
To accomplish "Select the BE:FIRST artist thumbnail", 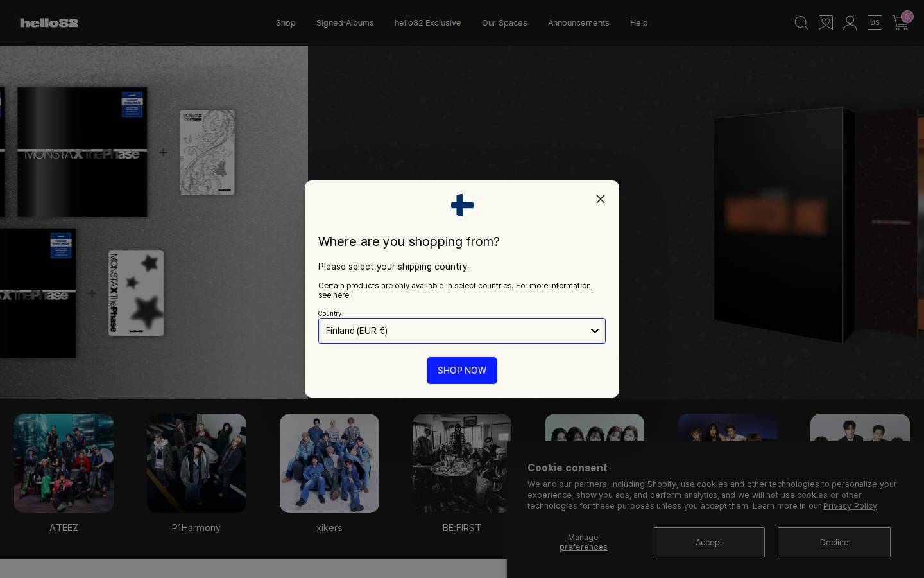I will point(462,463).
